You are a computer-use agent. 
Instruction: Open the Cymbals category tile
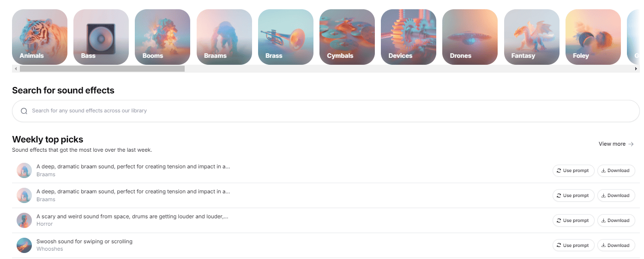click(347, 37)
